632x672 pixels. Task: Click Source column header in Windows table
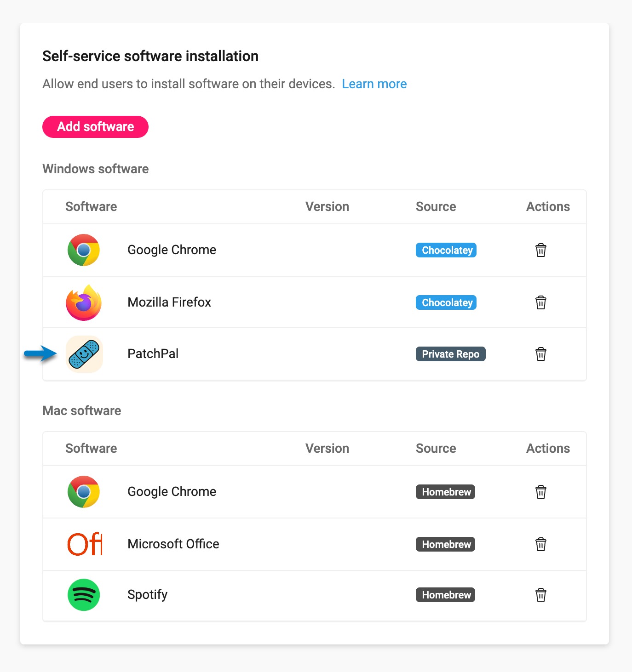point(436,207)
